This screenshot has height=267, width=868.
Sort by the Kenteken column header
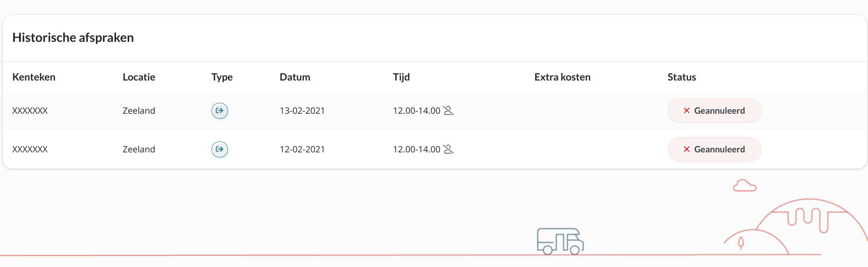[x=34, y=77]
